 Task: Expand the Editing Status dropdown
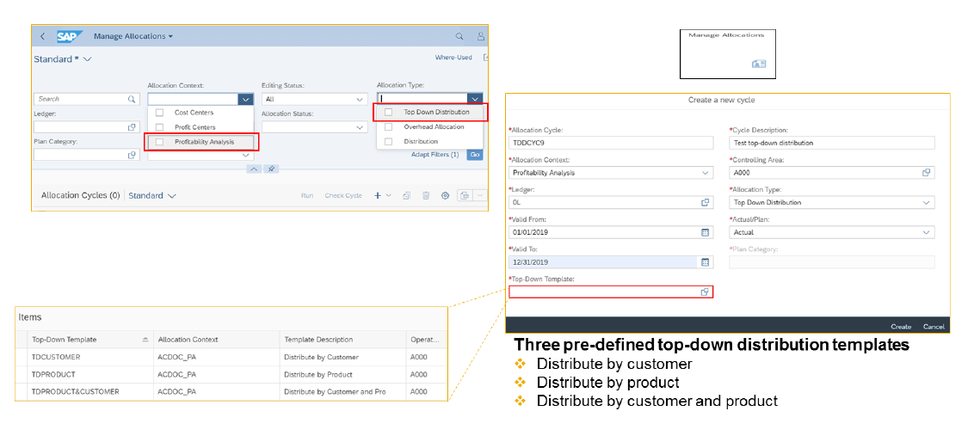360,99
